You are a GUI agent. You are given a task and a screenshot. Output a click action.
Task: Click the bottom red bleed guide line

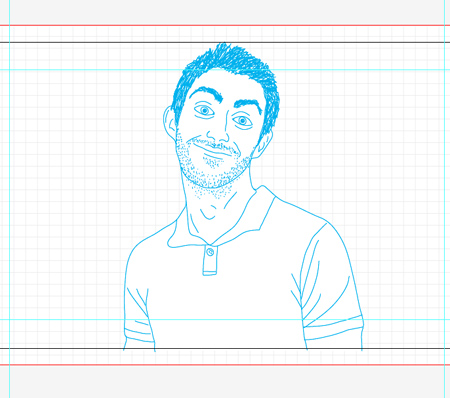225,365
